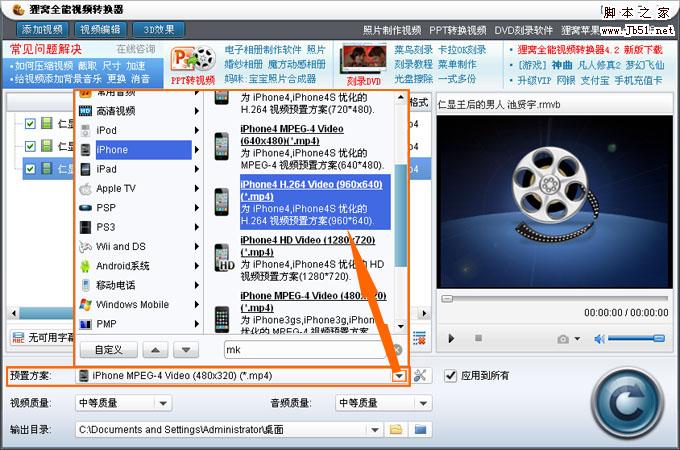Open preset settings wrench icon
The width and height of the screenshot is (680, 450).
(x=420, y=375)
